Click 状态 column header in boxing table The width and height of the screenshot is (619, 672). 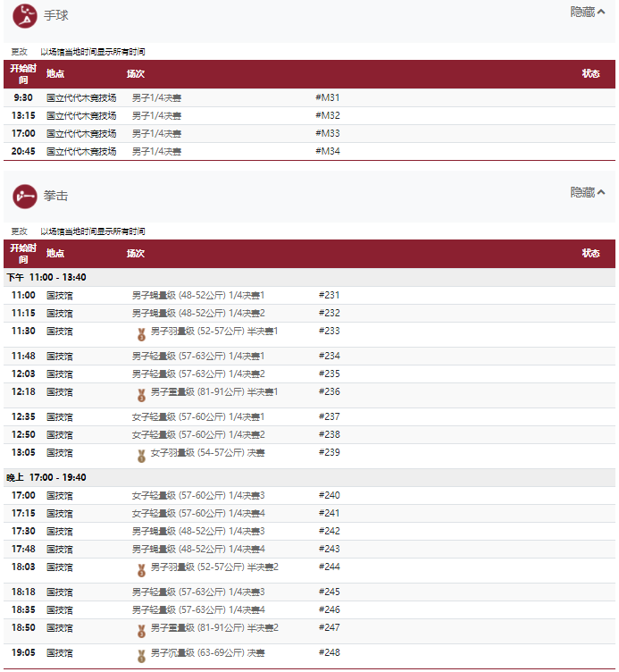[590, 253]
